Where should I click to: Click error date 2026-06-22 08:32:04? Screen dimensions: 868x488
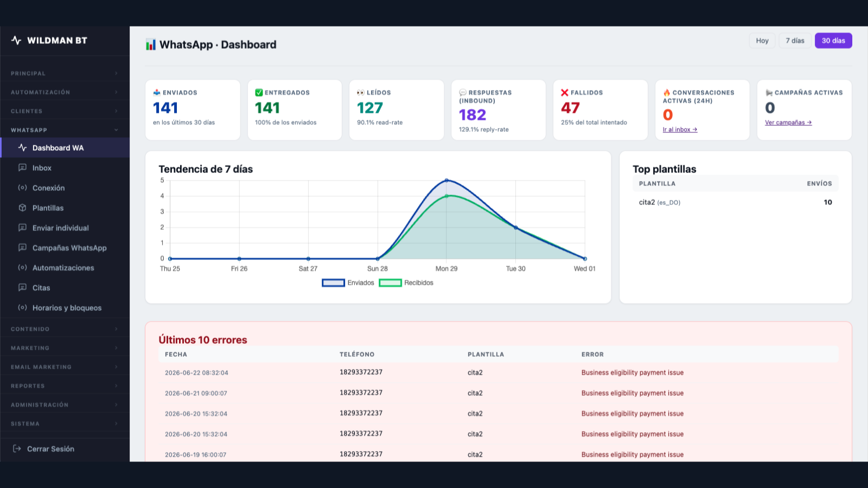(x=196, y=373)
